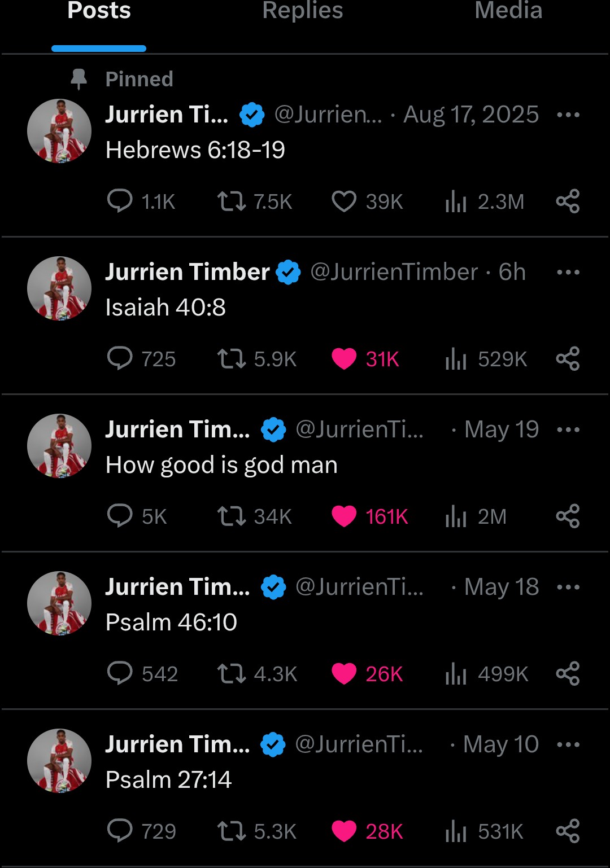Share the Psalm 46:10 post

(568, 673)
